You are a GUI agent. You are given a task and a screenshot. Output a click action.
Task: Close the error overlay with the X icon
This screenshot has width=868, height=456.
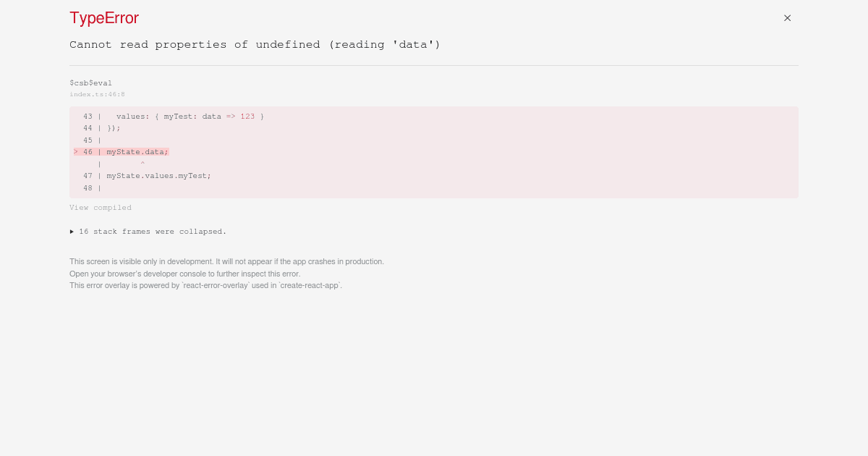click(x=787, y=18)
